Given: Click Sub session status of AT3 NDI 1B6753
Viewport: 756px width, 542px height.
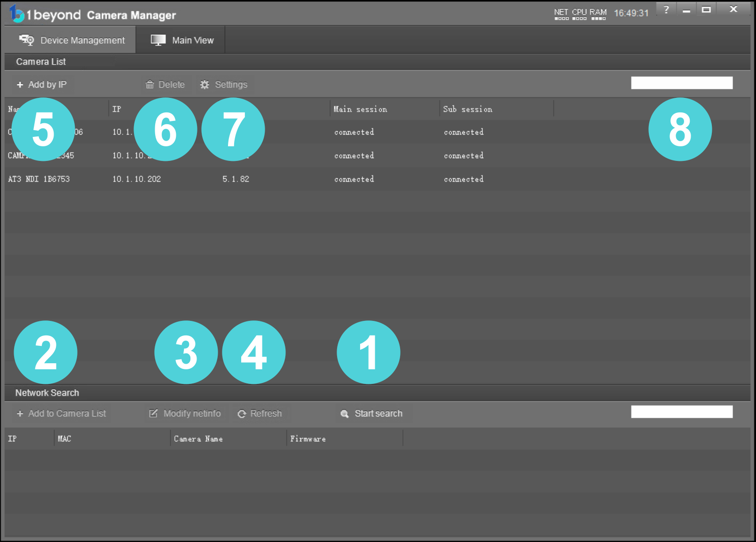Looking at the screenshot, I should click(464, 179).
